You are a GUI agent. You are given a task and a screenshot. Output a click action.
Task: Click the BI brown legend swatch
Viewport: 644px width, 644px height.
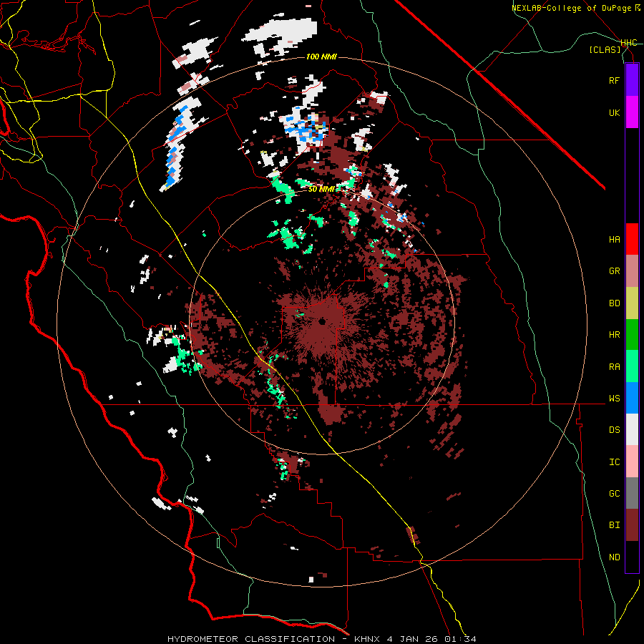click(x=632, y=525)
